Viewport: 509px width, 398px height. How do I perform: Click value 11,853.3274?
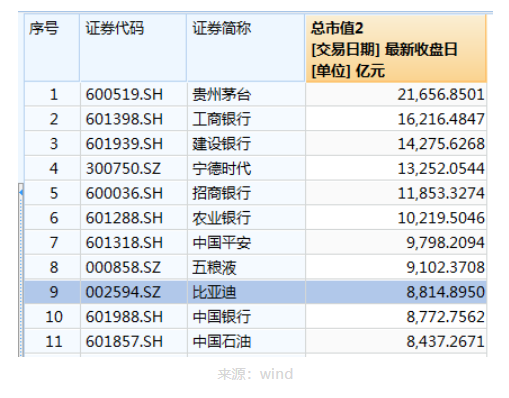(x=441, y=193)
